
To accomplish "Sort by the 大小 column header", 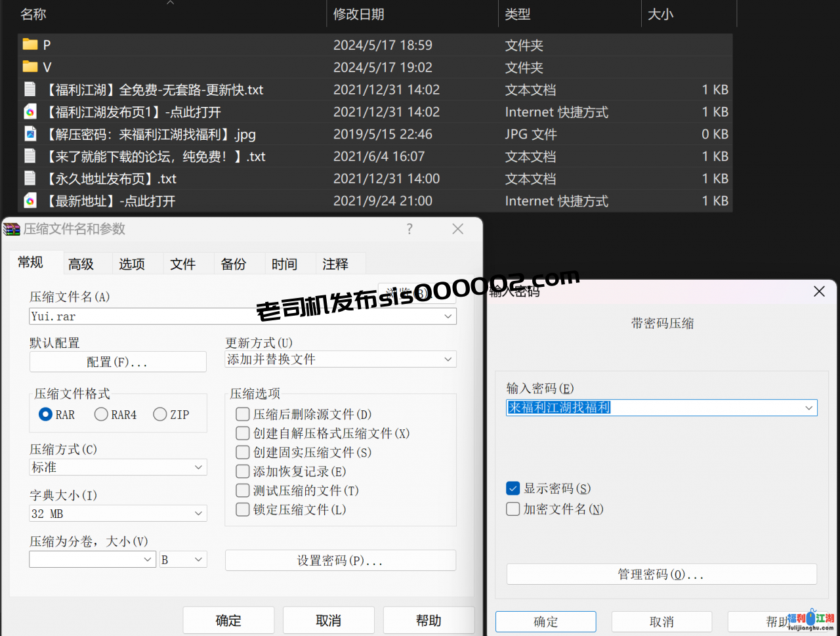I will 661,14.
